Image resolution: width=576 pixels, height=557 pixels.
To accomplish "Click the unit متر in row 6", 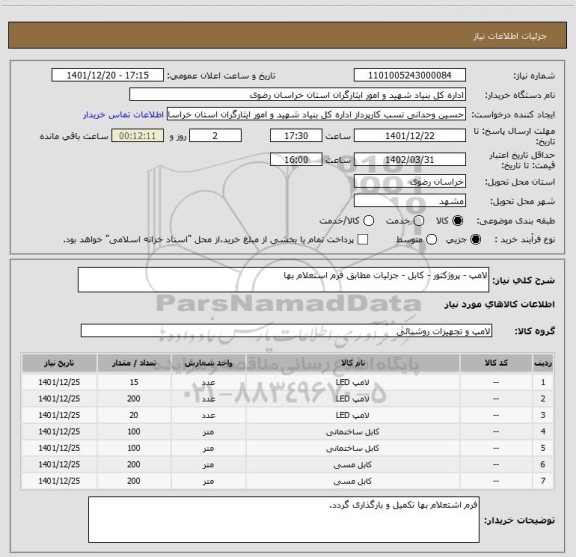I will (208, 465).
